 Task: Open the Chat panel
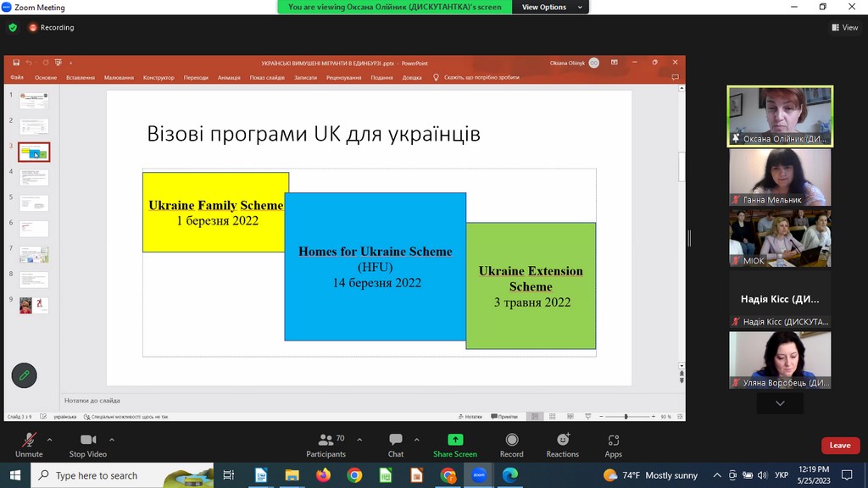pos(396,440)
